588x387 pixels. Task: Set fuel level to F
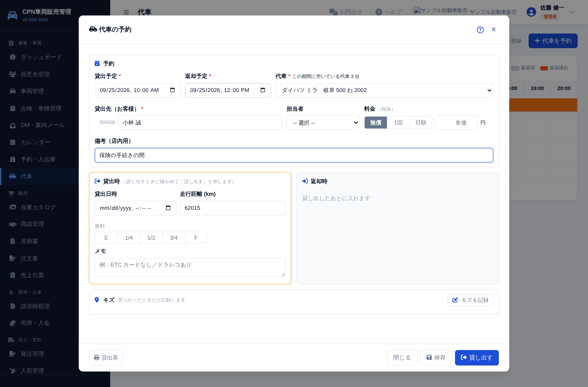196,238
